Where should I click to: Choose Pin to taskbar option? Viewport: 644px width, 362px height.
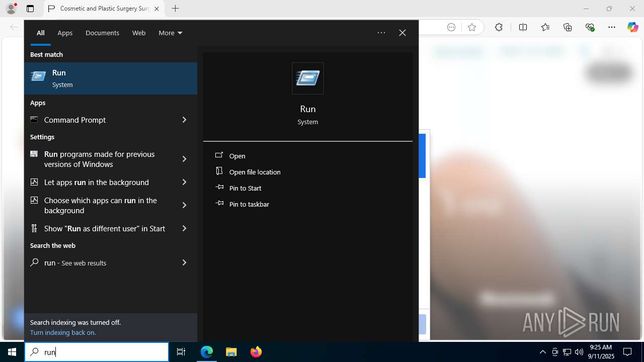pos(249,204)
